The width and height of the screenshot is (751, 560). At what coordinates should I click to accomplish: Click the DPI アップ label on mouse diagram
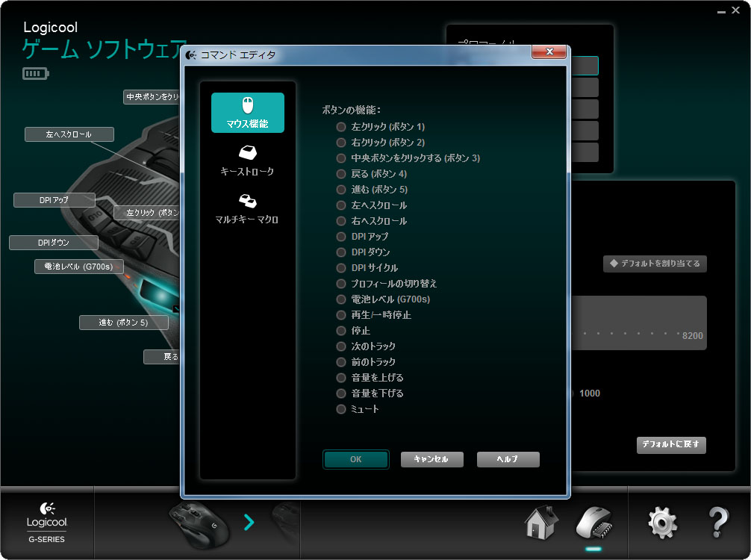pyautogui.click(x=54, y=200)
